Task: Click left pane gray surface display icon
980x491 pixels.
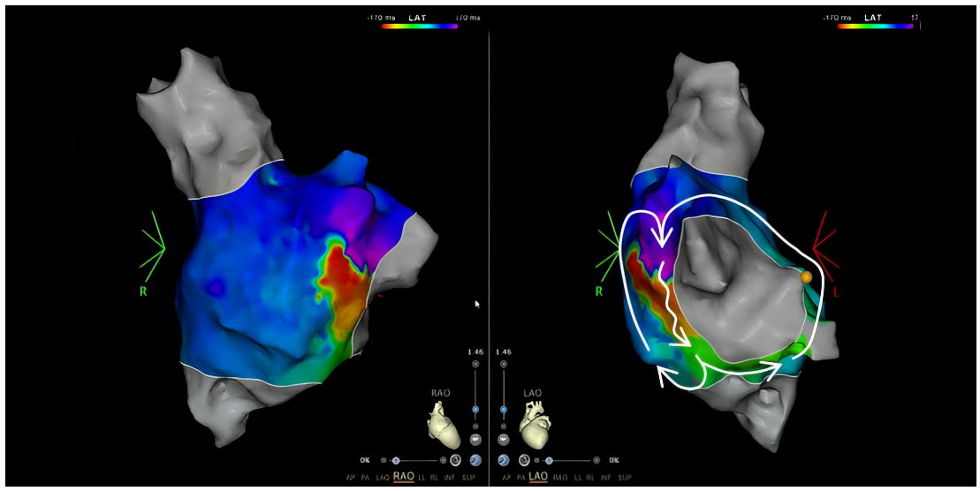Action: pyautogui.click(x=475, y=439)
